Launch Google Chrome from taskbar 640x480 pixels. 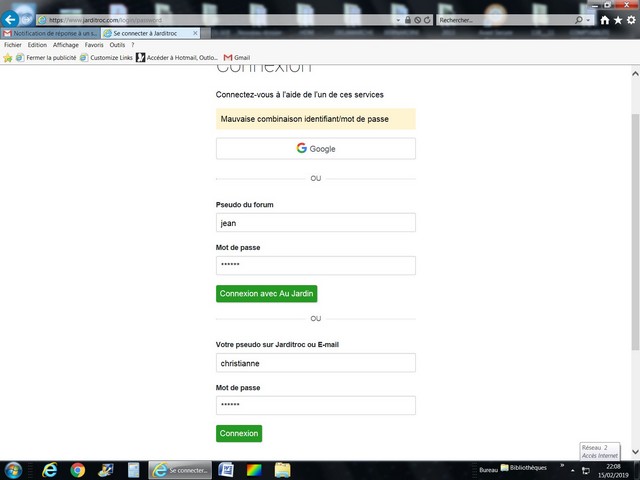click(77, 470)
